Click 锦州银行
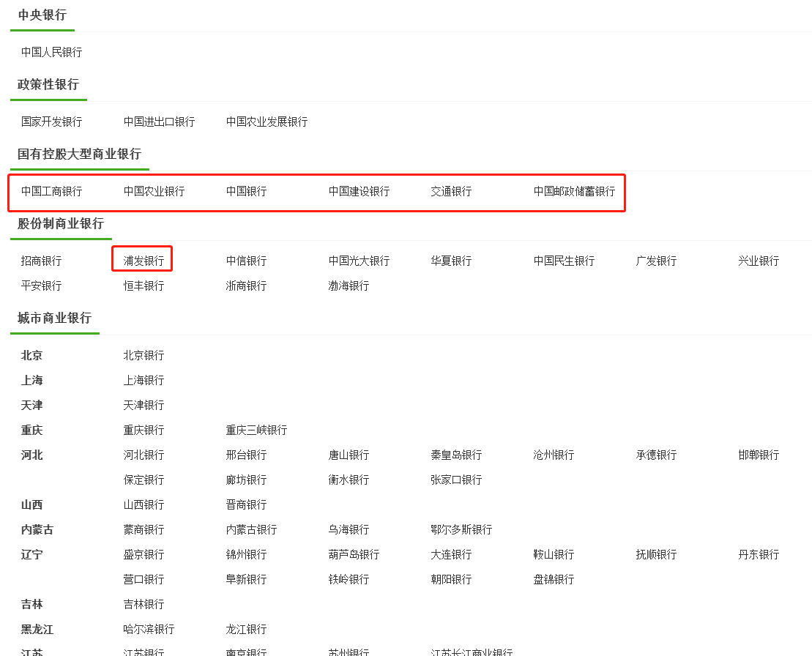 point(246,554)
